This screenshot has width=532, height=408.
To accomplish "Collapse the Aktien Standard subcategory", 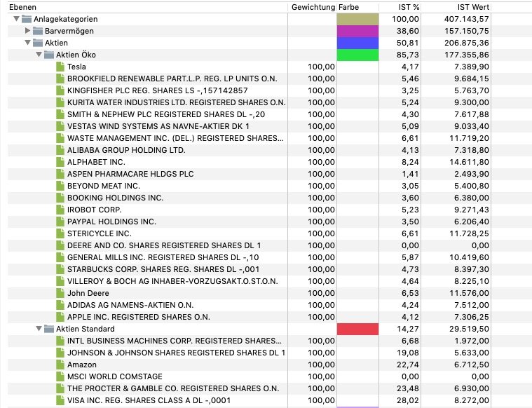I will 39,329.
